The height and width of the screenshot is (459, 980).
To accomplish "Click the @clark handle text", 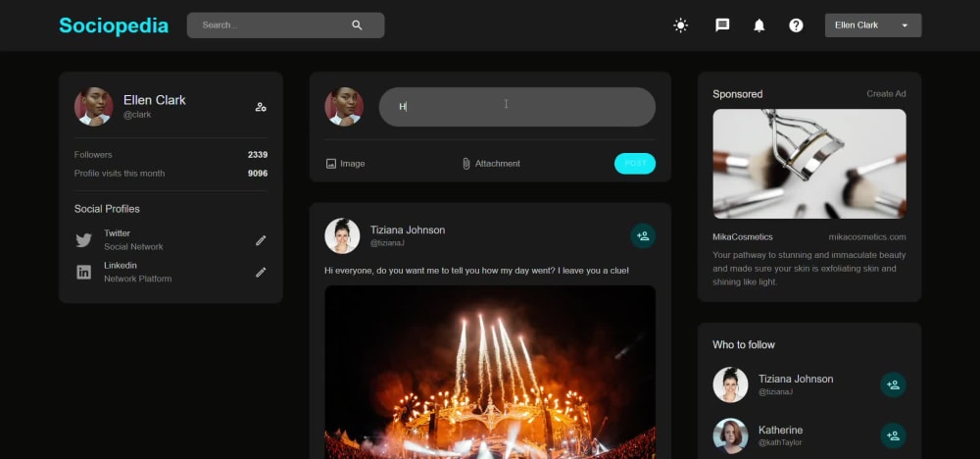I will click(137, 115).
